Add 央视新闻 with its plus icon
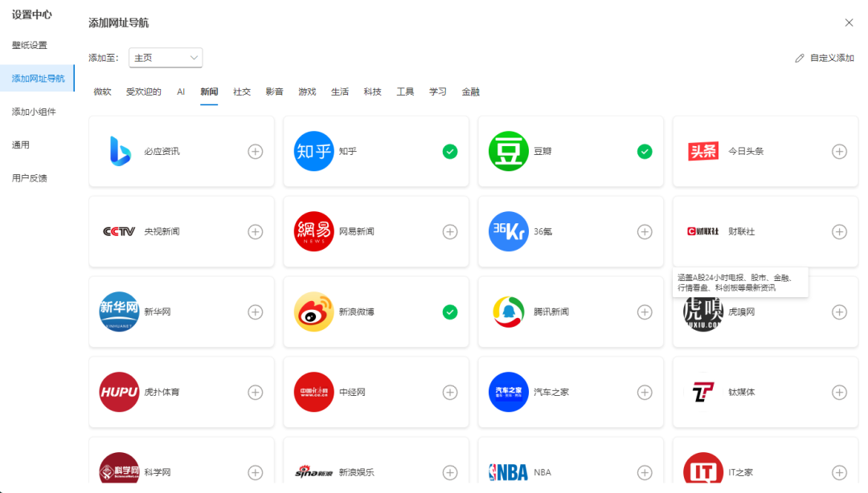Viewport: 868px width, 493px height. (256, 231)
